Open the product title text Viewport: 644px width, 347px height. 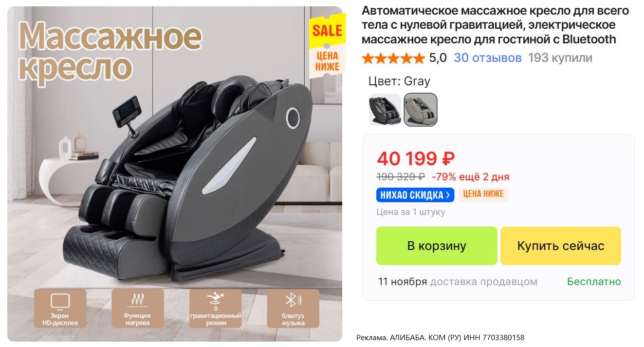(496, 25)
